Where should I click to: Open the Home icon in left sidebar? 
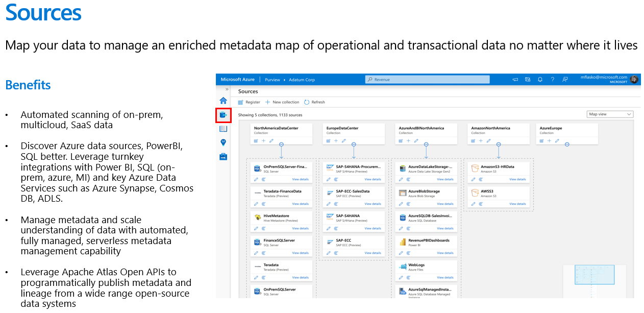coord(224,102)
